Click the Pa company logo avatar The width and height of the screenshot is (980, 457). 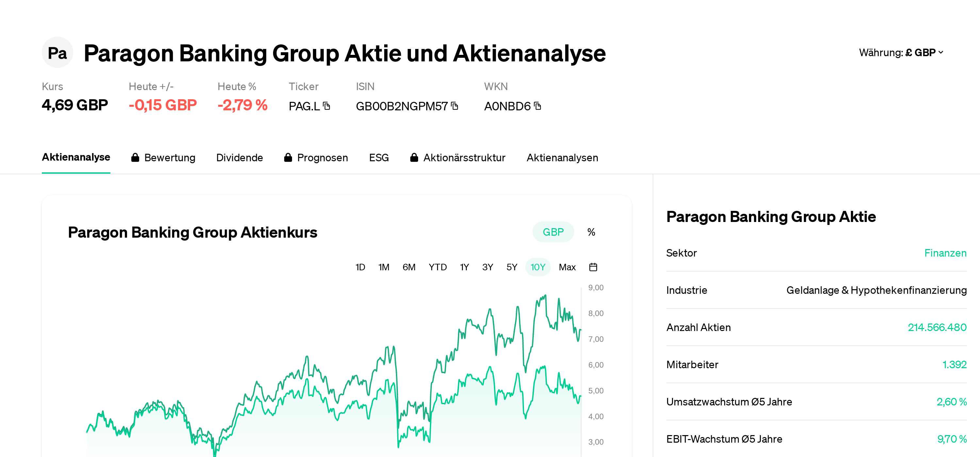[57, 52]
